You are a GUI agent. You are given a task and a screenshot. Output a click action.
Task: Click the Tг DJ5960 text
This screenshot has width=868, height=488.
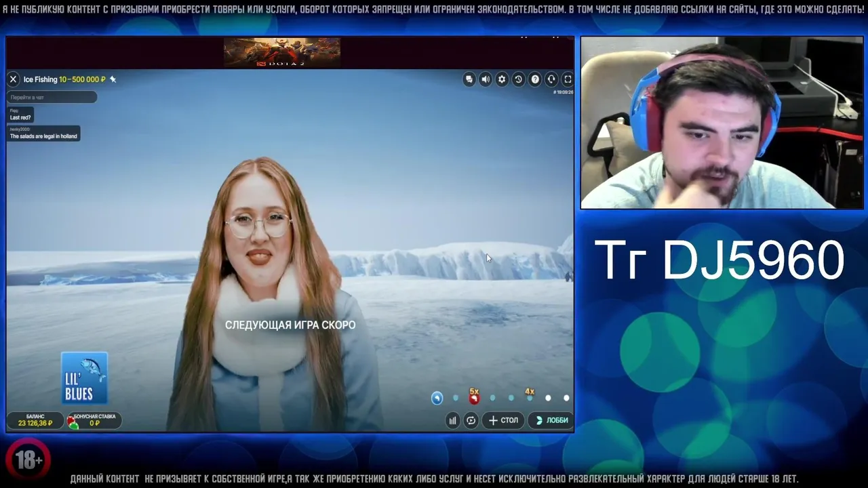pos(719,260)
